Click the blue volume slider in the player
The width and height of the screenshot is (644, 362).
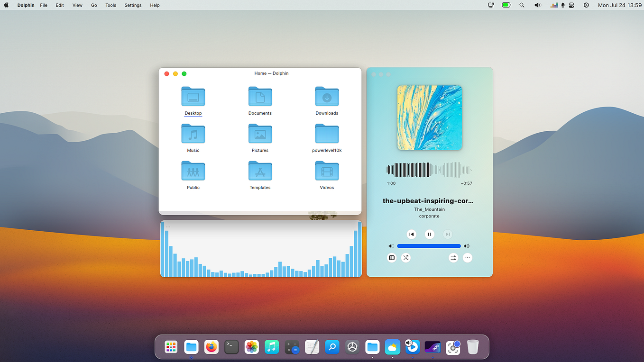(429, 245)
